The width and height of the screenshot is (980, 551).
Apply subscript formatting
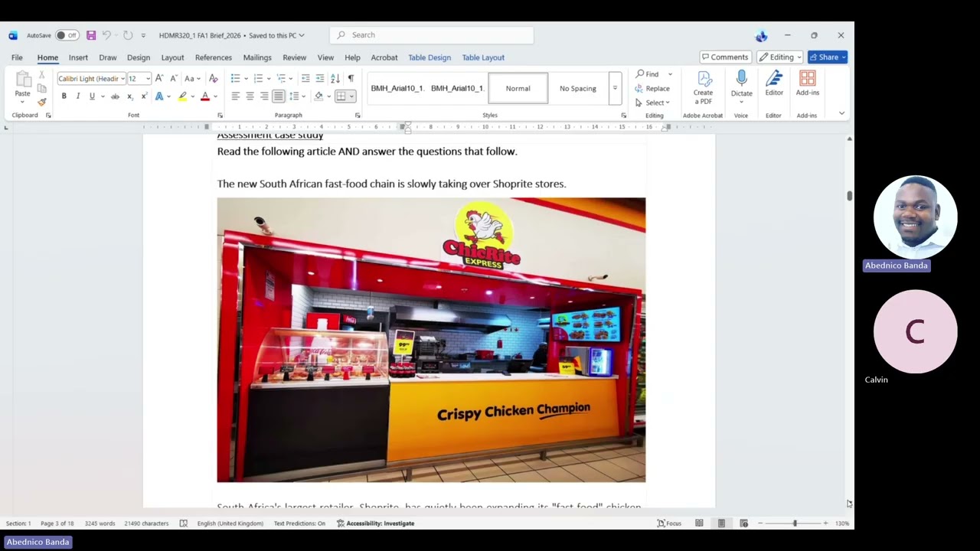(x=129, y=96)
